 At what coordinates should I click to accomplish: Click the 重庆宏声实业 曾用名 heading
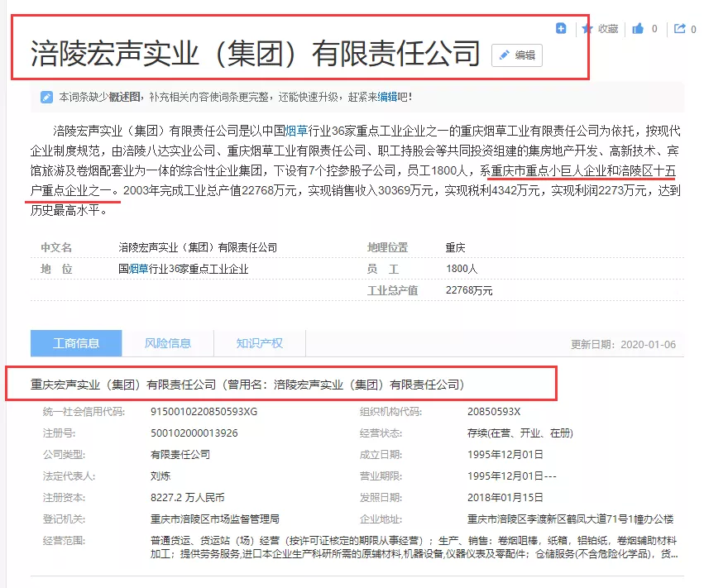tap(247, 385)
